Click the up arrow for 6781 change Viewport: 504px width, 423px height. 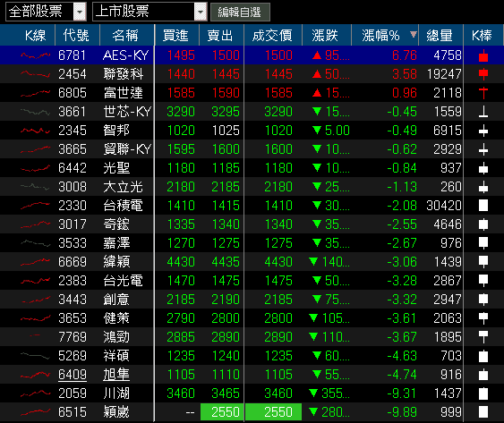click(x=317, y=55)
